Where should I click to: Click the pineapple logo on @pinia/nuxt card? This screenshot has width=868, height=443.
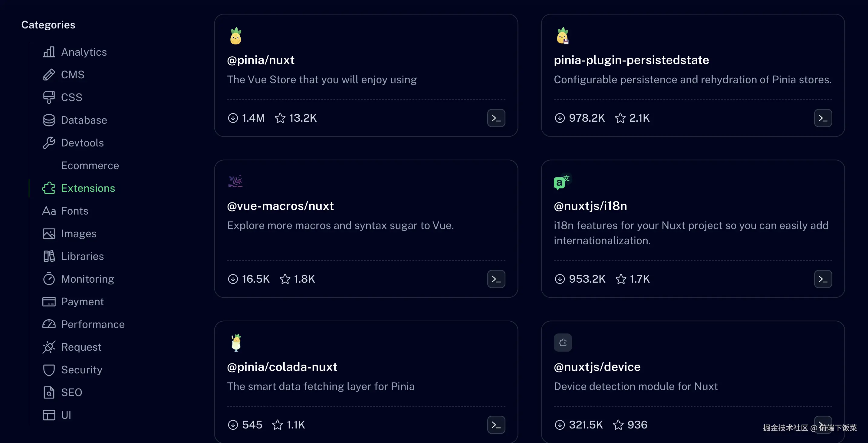235,36
